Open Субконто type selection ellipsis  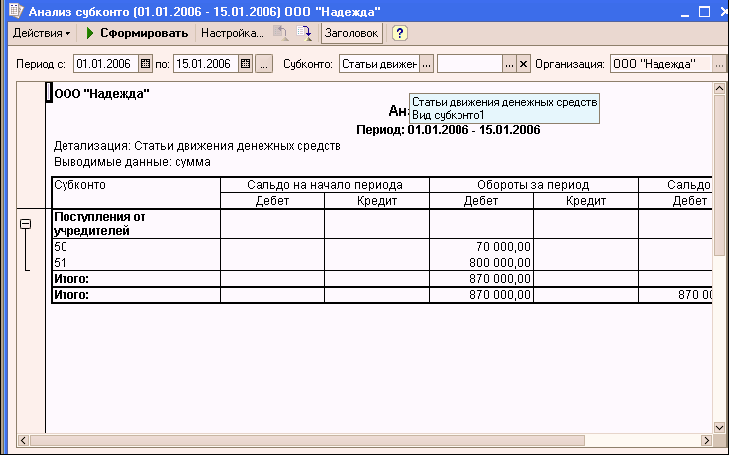pyautogui.click(x=426, y=64)
